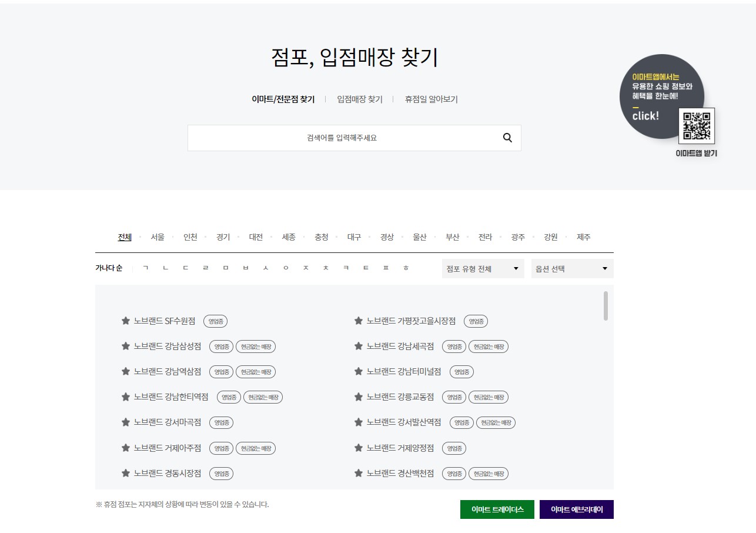Favorite star for 노브랜드 가평잣고을시장점

coord(358,321)
